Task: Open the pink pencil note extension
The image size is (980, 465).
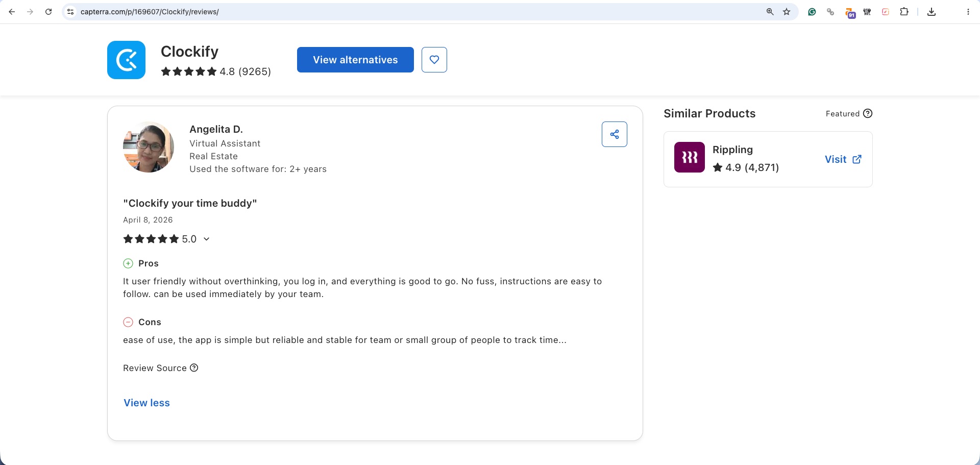Action: (x=886, y=12)
